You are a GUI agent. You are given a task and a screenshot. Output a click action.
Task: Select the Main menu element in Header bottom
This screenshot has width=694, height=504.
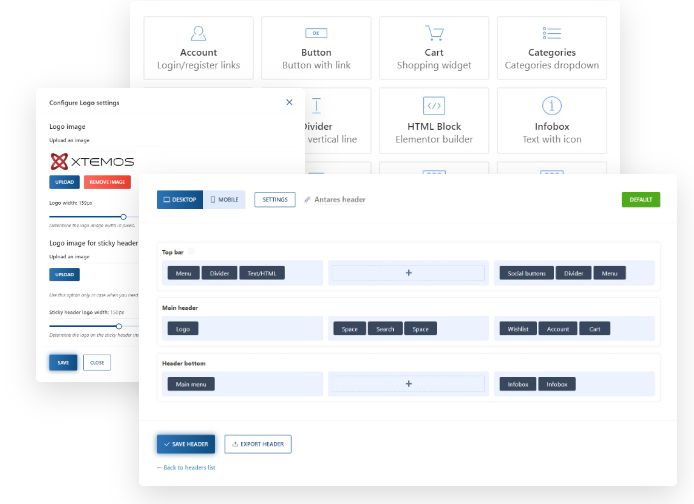click(x=191, y=384)
